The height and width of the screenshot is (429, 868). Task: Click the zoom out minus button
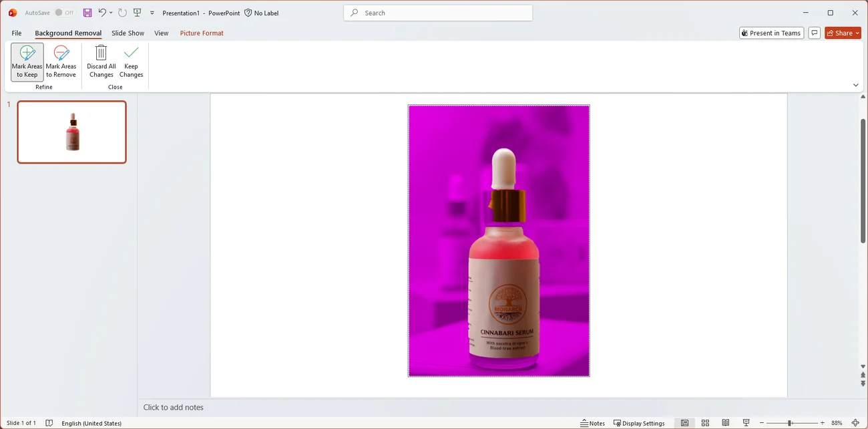point(762,423)
